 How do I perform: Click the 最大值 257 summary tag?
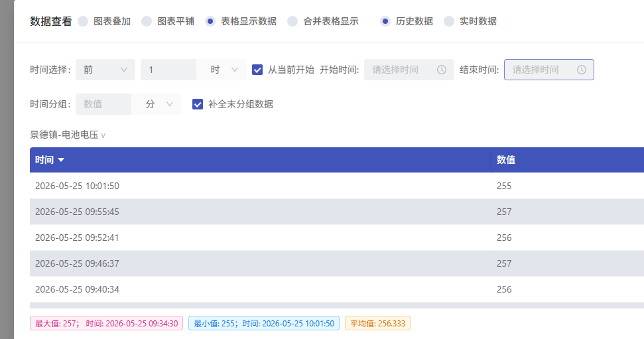106,323
